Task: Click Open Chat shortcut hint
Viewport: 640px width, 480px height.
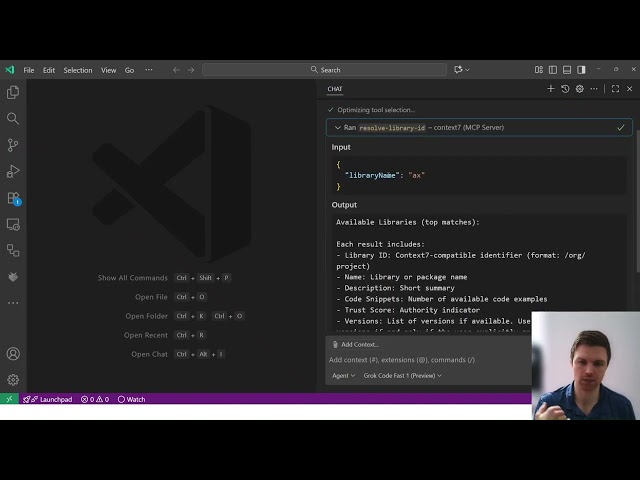Action: (x=178, y=354)
